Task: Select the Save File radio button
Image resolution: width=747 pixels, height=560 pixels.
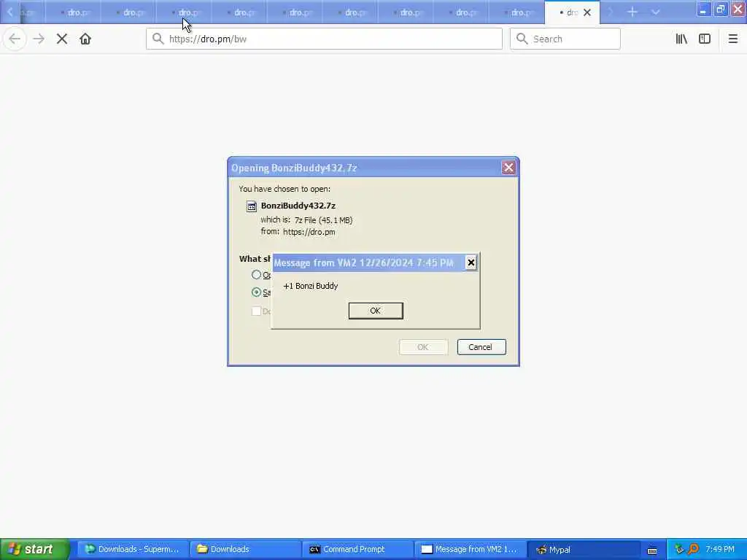Action: (256, 292)
